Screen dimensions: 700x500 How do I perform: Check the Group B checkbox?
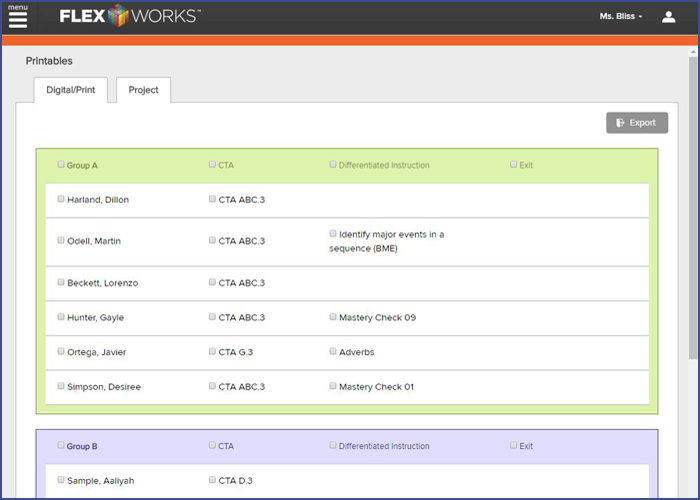click(x=61, y=445)
